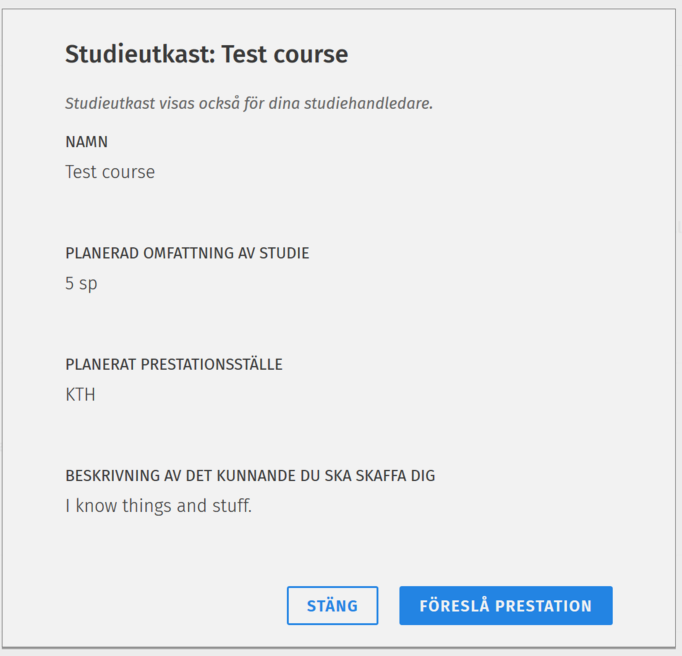
Task: Click the word "stuff." in the description text
Action: [x=230, y=506]
